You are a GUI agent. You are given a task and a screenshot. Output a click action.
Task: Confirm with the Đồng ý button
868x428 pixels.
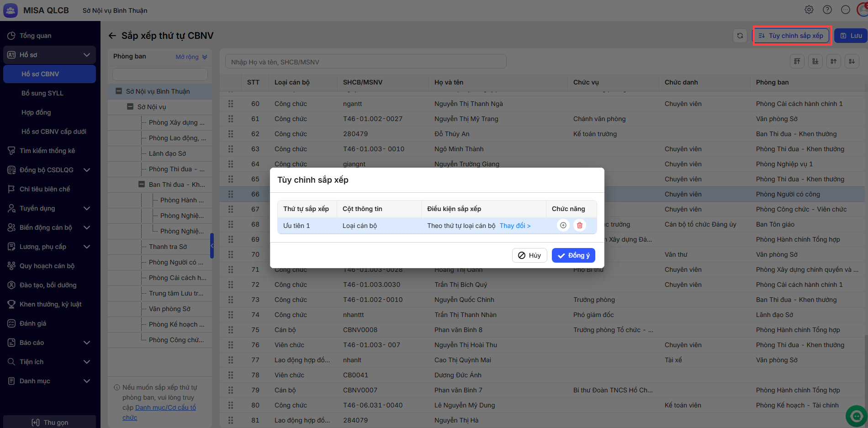coord(573,255)
